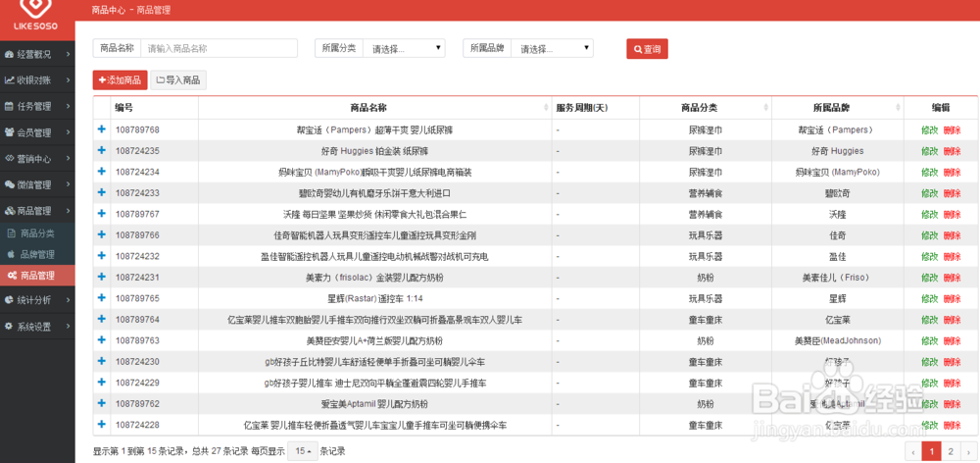980x463 pixels.
Task: Expand 任务管理 sidebar menu
Action: coord(37,106)
